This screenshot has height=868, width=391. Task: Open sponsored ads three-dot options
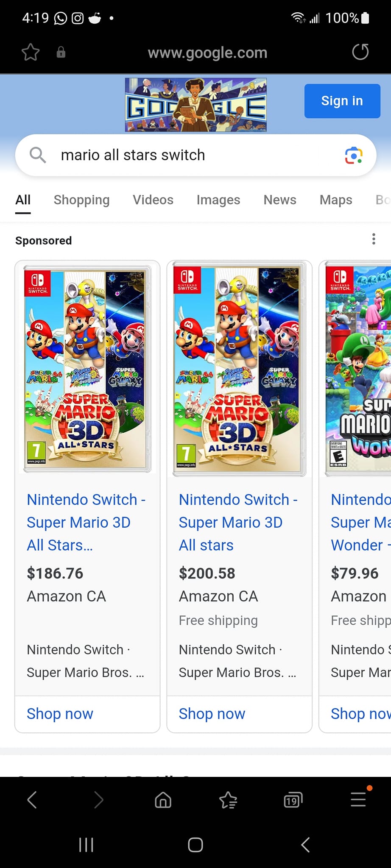tap(374, 239)
